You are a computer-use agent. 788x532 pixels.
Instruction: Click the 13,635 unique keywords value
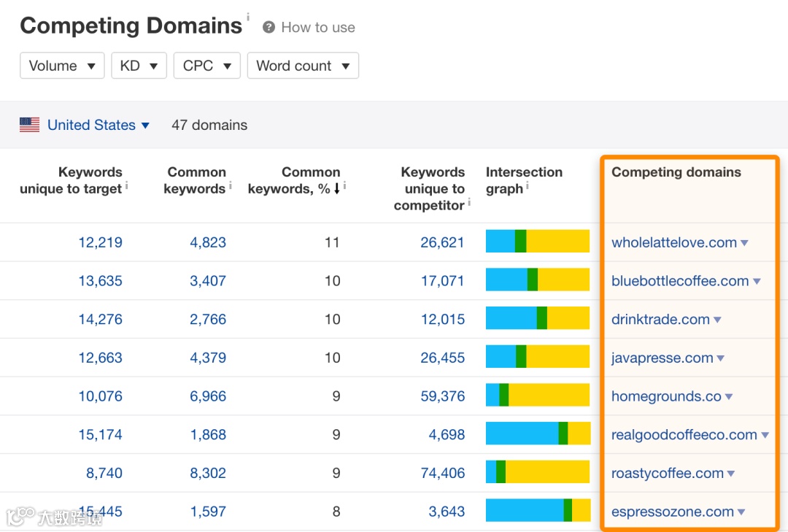pos(100,280)
